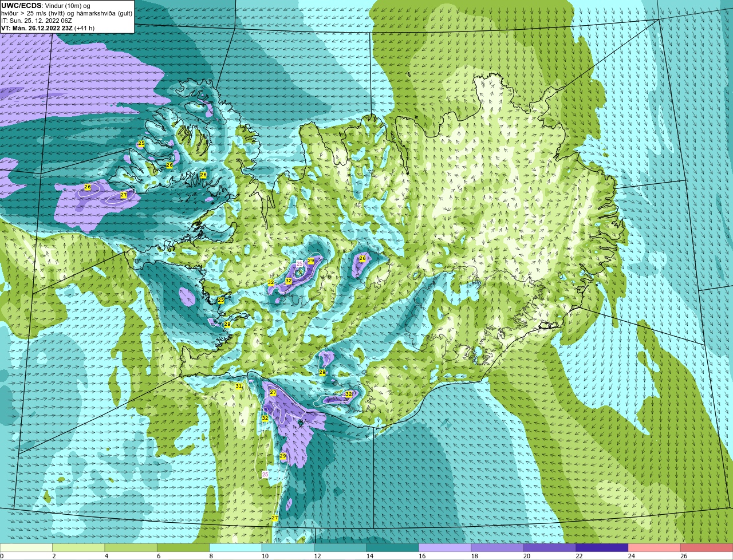Select the 4–6 m/s green legend swatch
Image resolution: width=733 pixels, height=560 pixels.
point(131,548)
